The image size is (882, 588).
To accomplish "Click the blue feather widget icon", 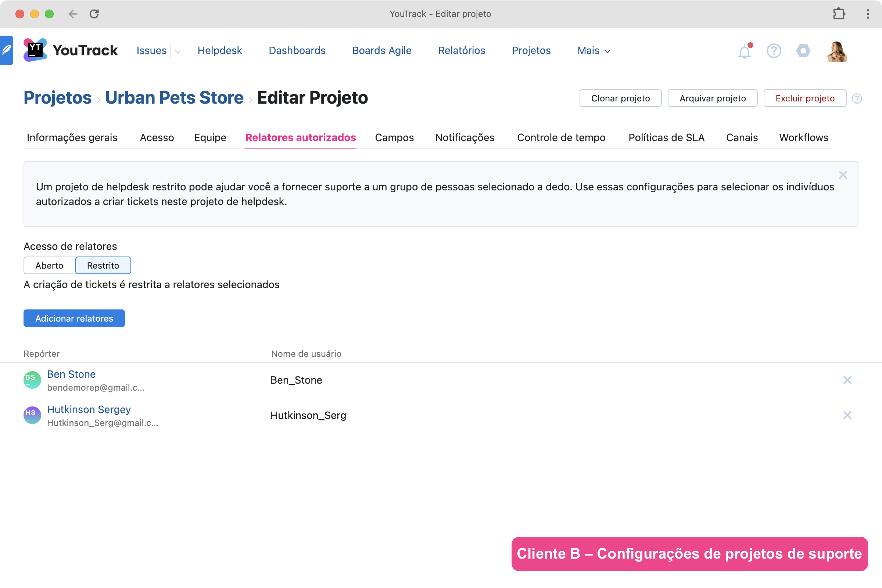I will (6, 50).
